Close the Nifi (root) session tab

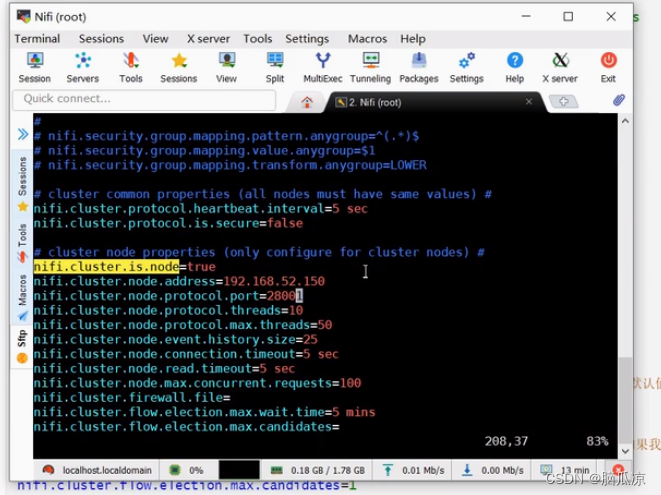click(529, 102)
